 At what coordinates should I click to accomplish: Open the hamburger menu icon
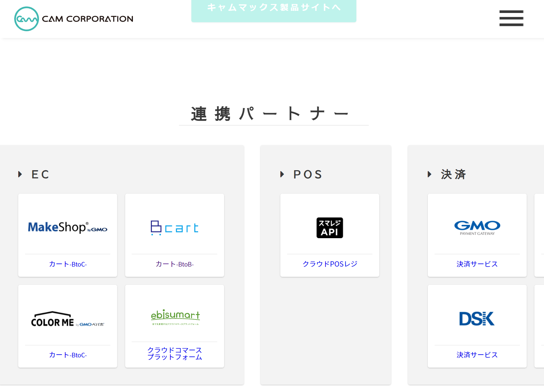tap(511, 18)
